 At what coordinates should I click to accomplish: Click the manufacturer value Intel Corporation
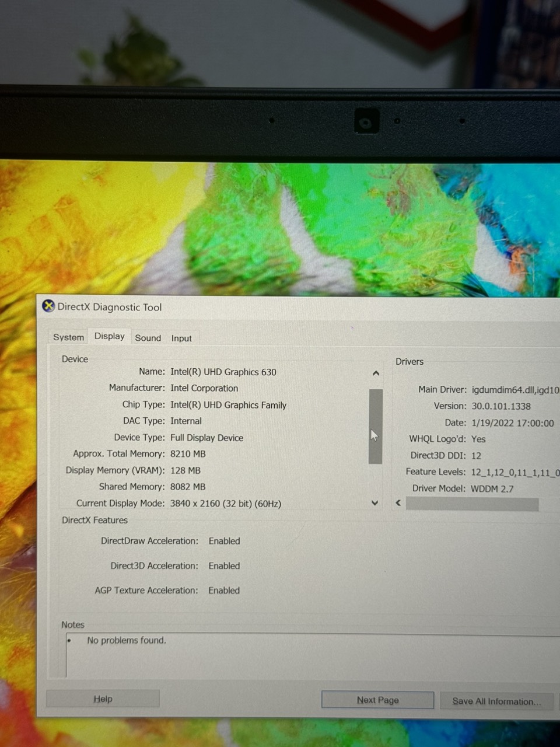point(204,388)
